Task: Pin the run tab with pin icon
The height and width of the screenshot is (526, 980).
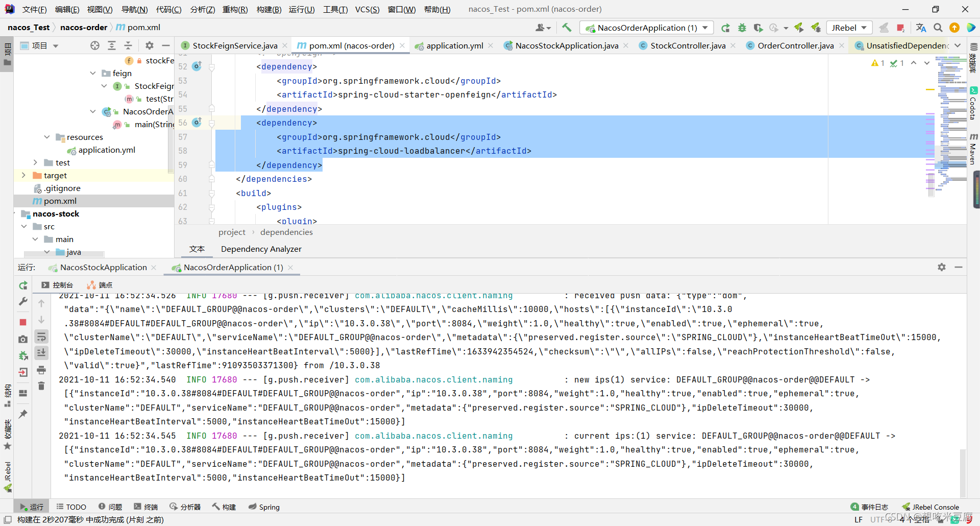Action: click(x=23, y=414)
